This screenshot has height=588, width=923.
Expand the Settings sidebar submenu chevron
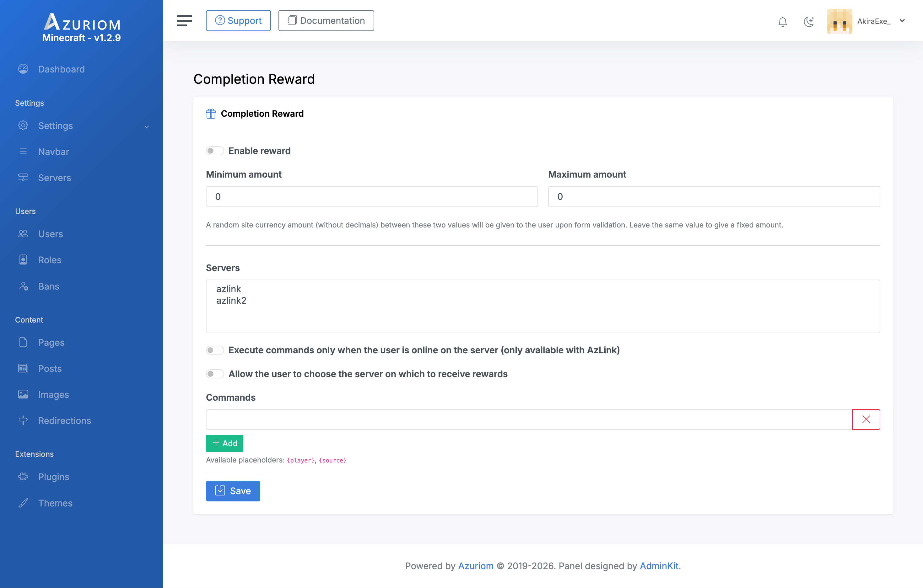[x=146, y=126]
